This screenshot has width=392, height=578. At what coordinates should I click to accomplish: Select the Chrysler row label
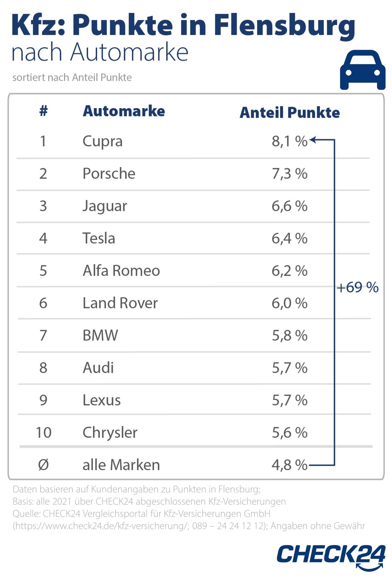coord(110,433)
